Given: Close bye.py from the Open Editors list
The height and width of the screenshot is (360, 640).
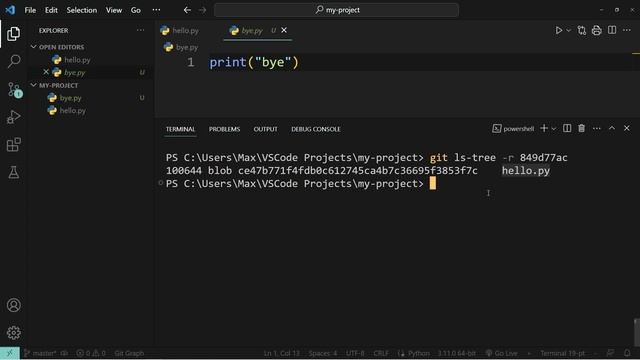Looking at the screenshot, I should 46,72.
